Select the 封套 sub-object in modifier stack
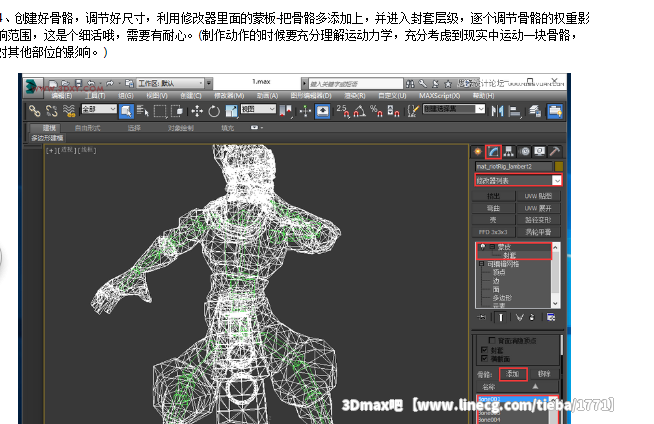 [510, 255]
